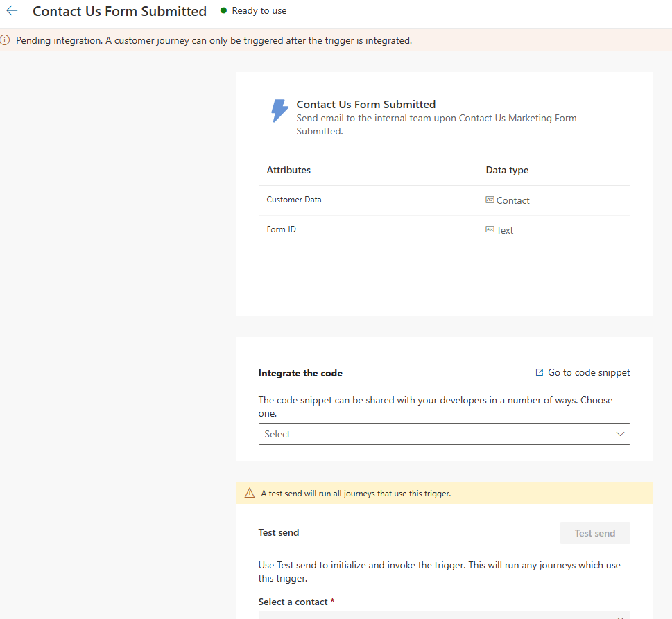
Task: Click the Integrate the code heading
Action: pyautogui.click(x=300, y=373)
